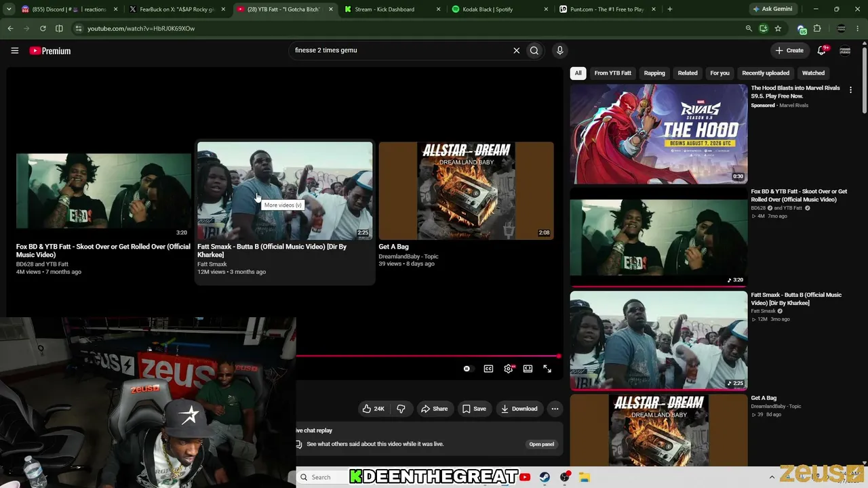Select the All filter chip
This screenshot has width=868, height=488.
tap(578, 73)
